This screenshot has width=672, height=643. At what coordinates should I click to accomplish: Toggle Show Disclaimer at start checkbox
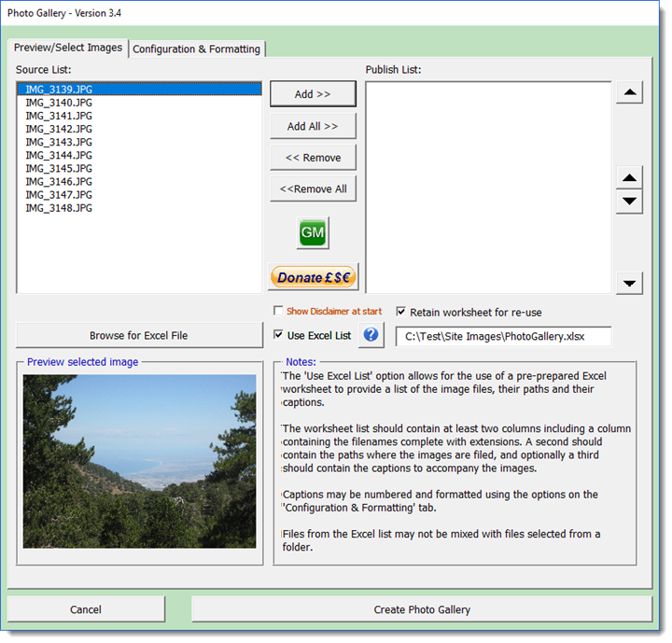[278, 311]
